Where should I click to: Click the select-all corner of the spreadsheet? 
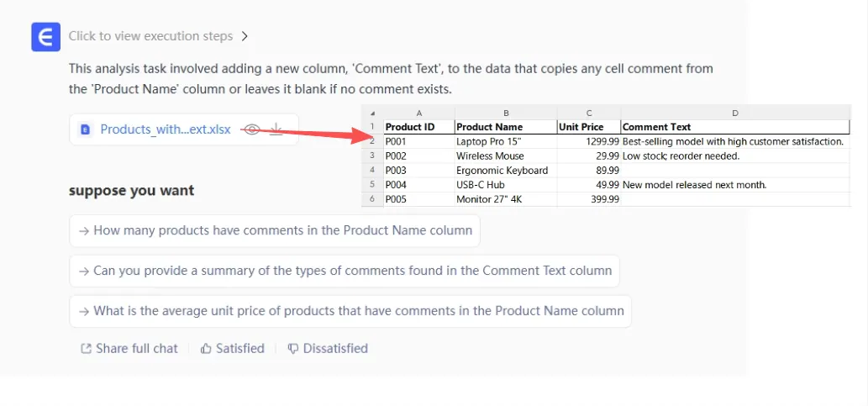371,113
